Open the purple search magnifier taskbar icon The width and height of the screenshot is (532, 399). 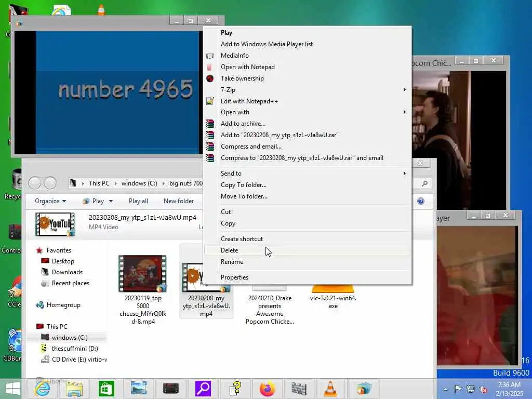pyautogui.click(x=203, y=389)
